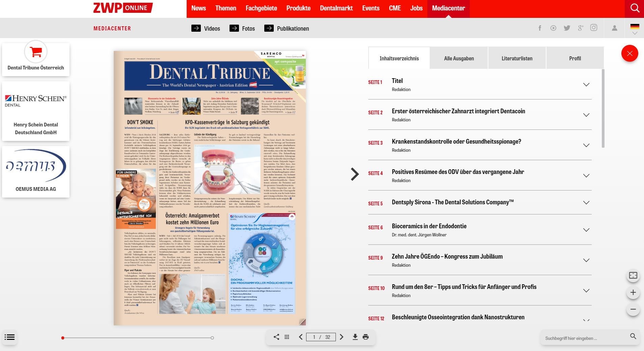Expand the Seite 9 ÖGEndo entry

586,260
